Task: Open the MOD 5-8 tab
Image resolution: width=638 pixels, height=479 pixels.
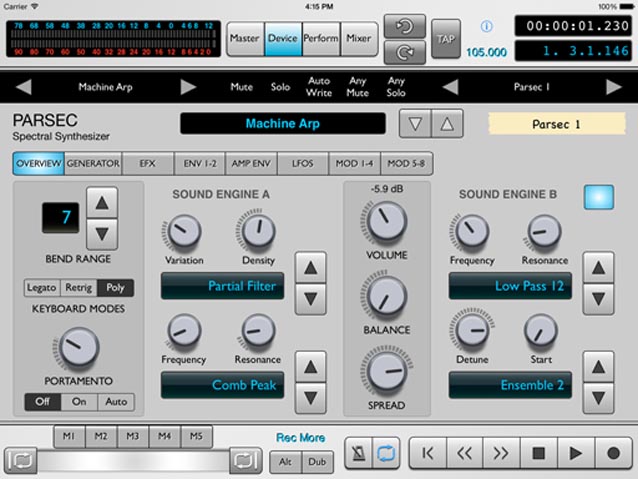Action: tap(406, 164)
